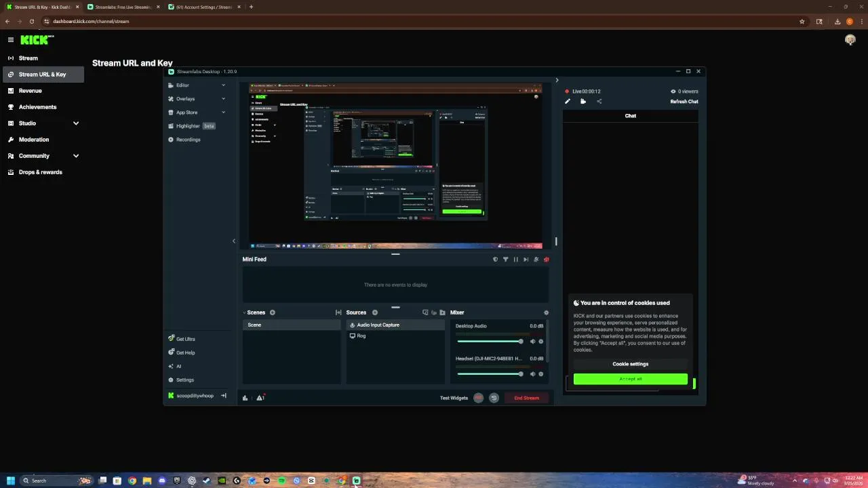Click the Kick logo
This screenshot has height=488, width=868.
pos(35,40)
